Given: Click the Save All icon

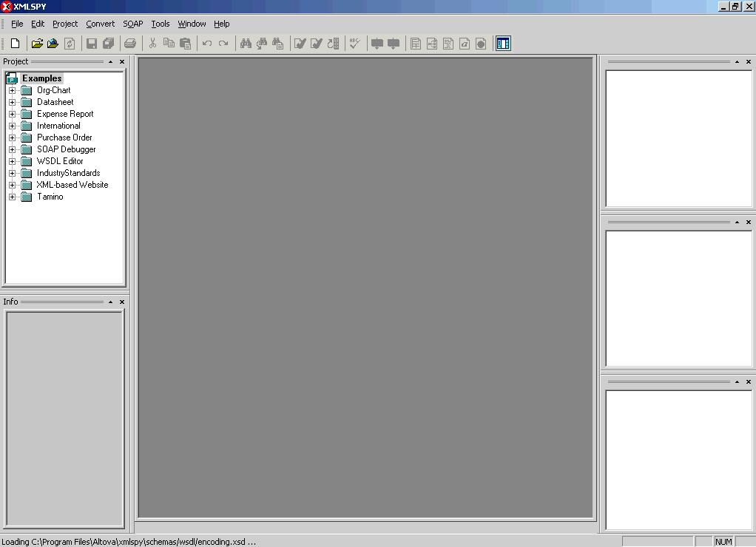Looking at the screenshot, I should pos(109,44).
